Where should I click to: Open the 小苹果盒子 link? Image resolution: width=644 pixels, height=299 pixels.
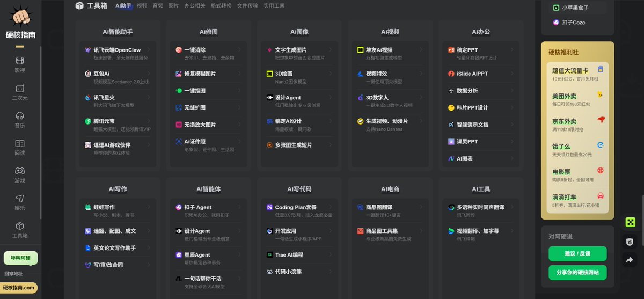(x=578, y=8)
